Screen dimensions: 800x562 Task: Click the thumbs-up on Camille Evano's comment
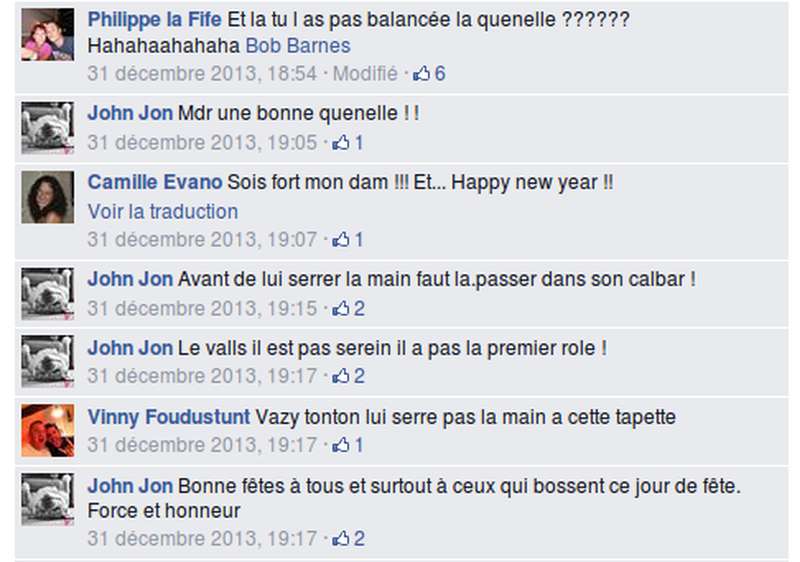coord(341,240)
